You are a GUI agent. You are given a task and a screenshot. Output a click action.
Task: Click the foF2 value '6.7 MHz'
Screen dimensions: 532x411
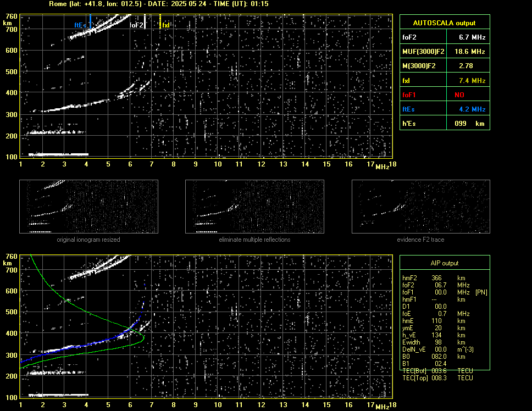pyautogui.click(x=472, y=37)
